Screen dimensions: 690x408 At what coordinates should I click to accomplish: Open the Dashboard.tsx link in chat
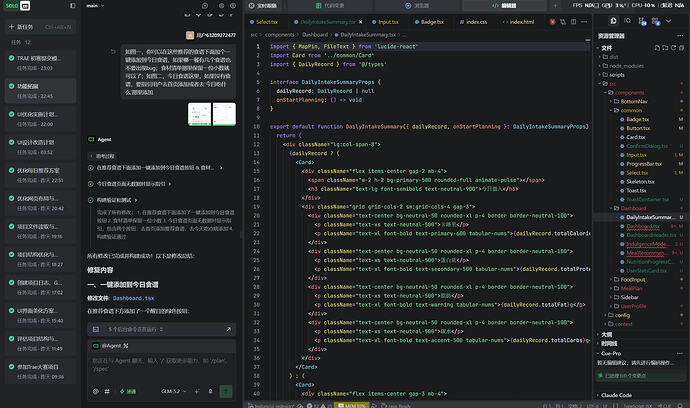[x=133, y=298]
